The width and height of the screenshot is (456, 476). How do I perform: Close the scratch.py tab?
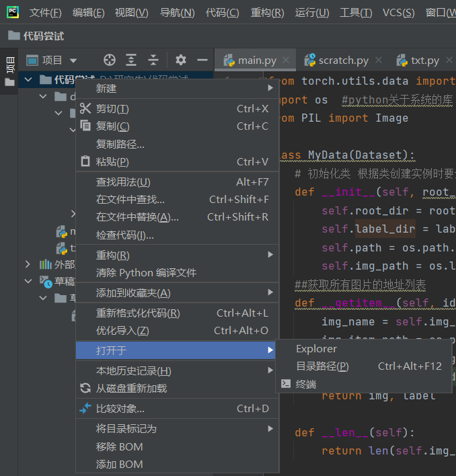378,60
